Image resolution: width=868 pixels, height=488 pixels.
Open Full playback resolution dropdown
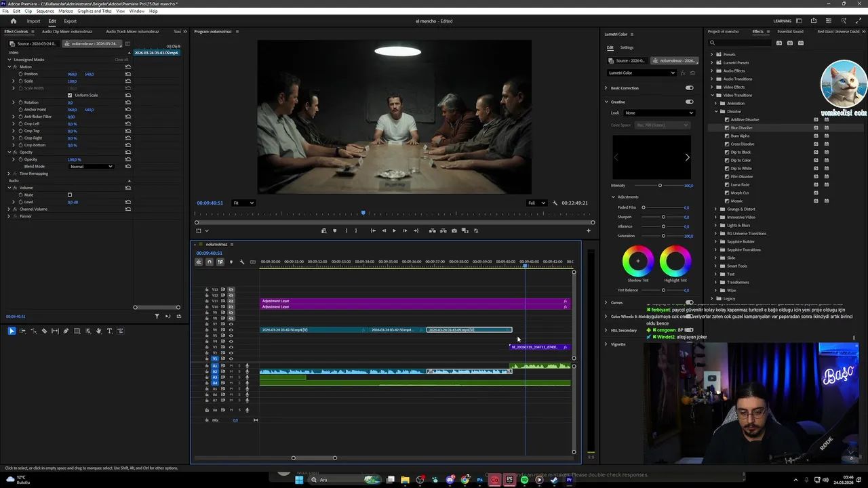536,203
